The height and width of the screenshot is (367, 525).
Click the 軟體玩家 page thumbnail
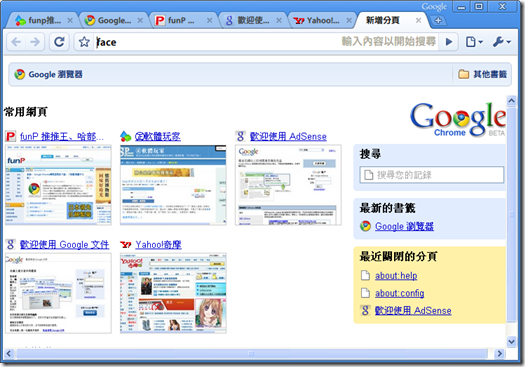(173, 185)
